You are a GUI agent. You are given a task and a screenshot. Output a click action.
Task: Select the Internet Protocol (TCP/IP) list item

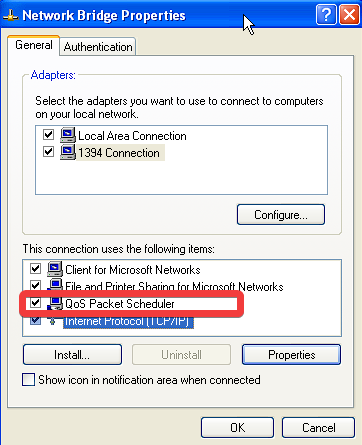(x=128, y=321)
